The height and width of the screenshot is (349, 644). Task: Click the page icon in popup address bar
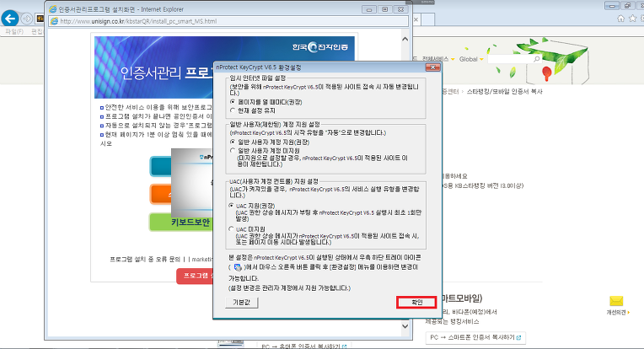(54, 21)
